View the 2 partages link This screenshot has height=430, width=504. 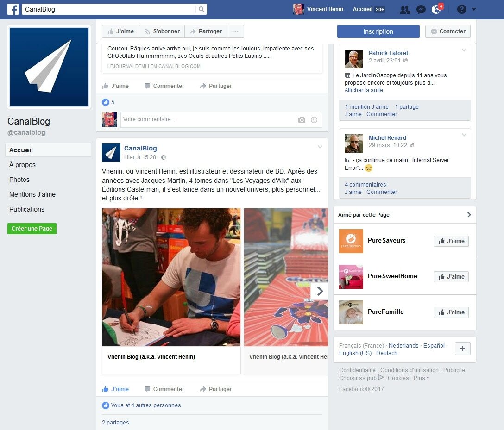click(x=115, y=423)
